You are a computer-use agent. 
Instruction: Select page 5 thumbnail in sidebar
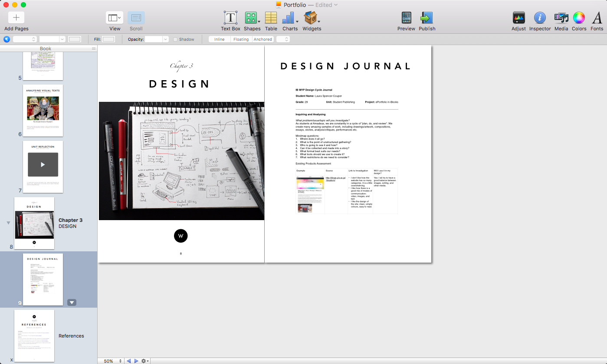point(43,65)
